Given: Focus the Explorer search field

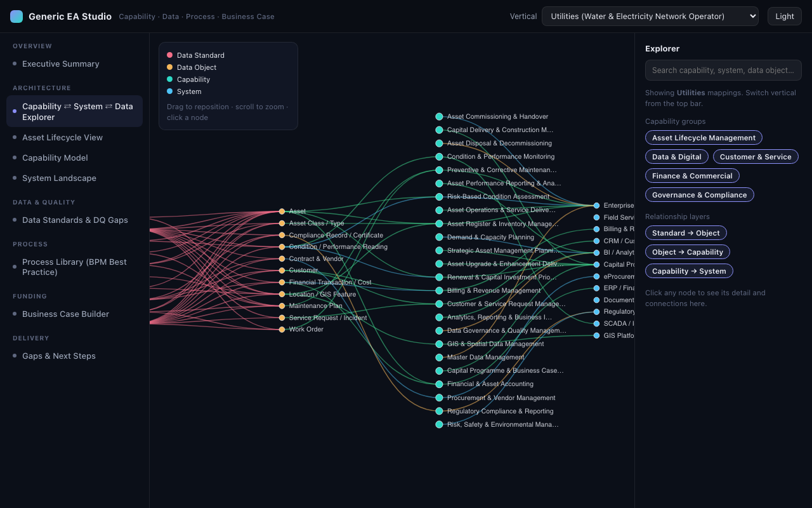Looking at the screenshot, I should (723, 70).
